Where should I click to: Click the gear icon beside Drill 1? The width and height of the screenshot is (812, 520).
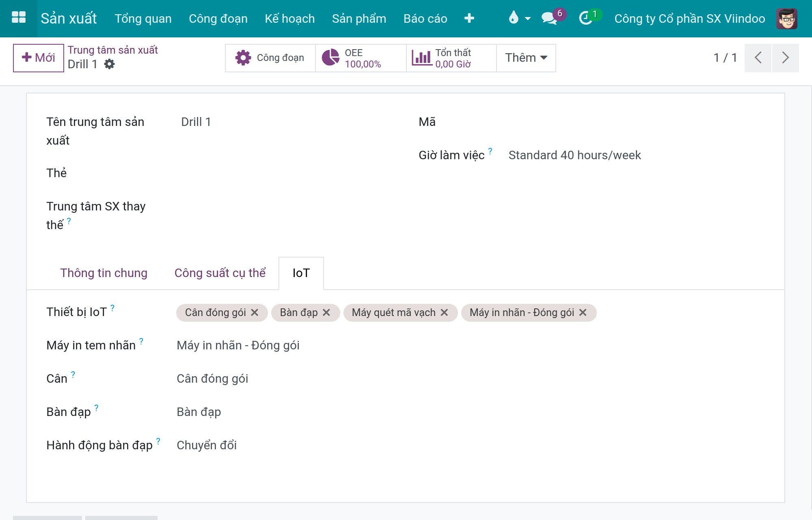tap(109, 64)
